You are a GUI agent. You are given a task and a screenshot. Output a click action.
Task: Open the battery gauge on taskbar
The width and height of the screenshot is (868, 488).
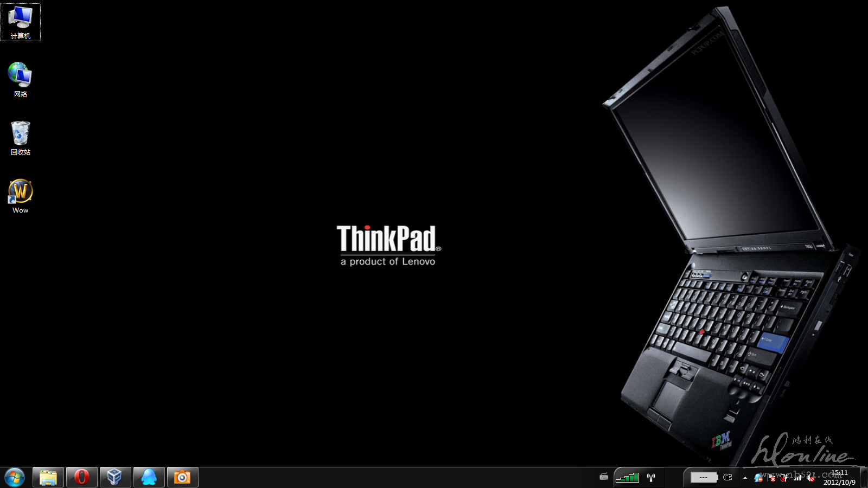pyautogui.click(x=704, y=477)
